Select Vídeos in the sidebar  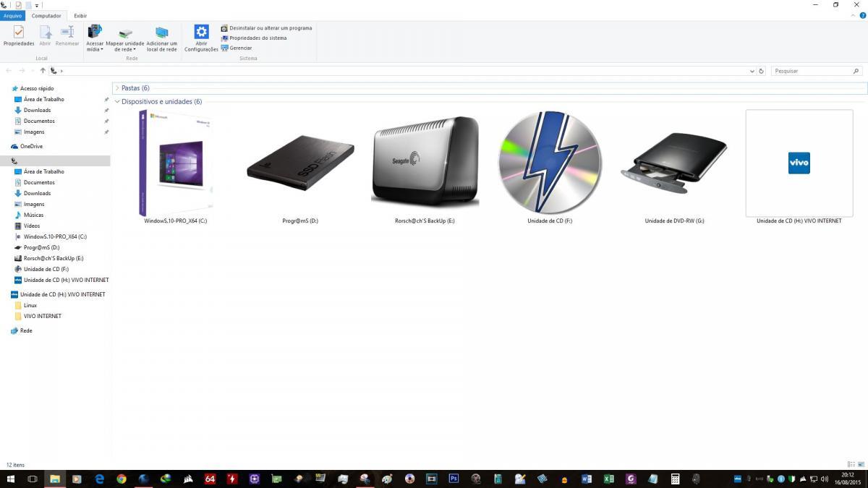click(x=32, y=226)
